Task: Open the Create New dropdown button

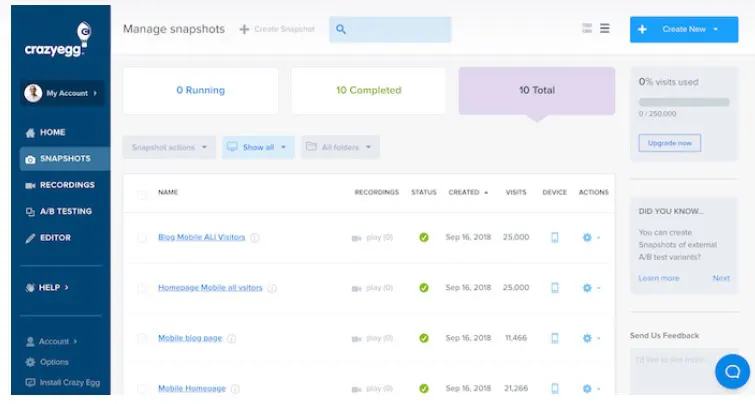Action: [x=684, y=29]
